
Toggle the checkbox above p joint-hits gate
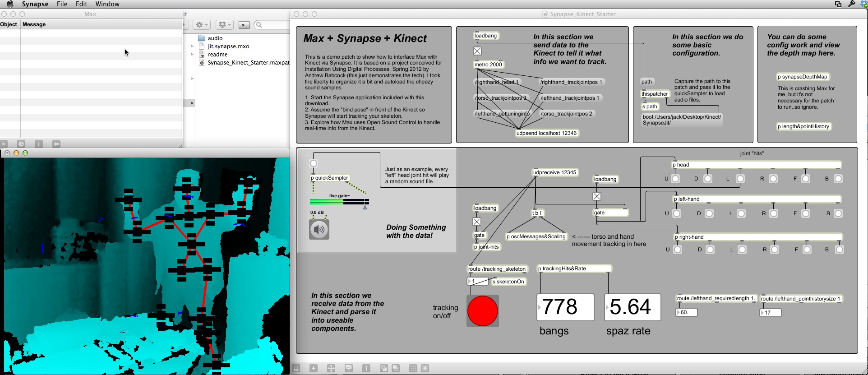[x=477, y=222]
